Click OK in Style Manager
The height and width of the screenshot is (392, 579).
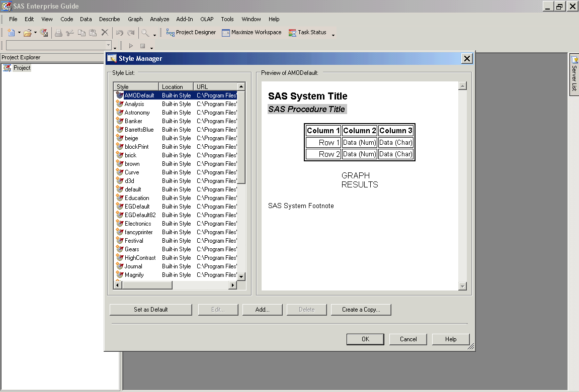pyautogui.click(x=365, y=339)
